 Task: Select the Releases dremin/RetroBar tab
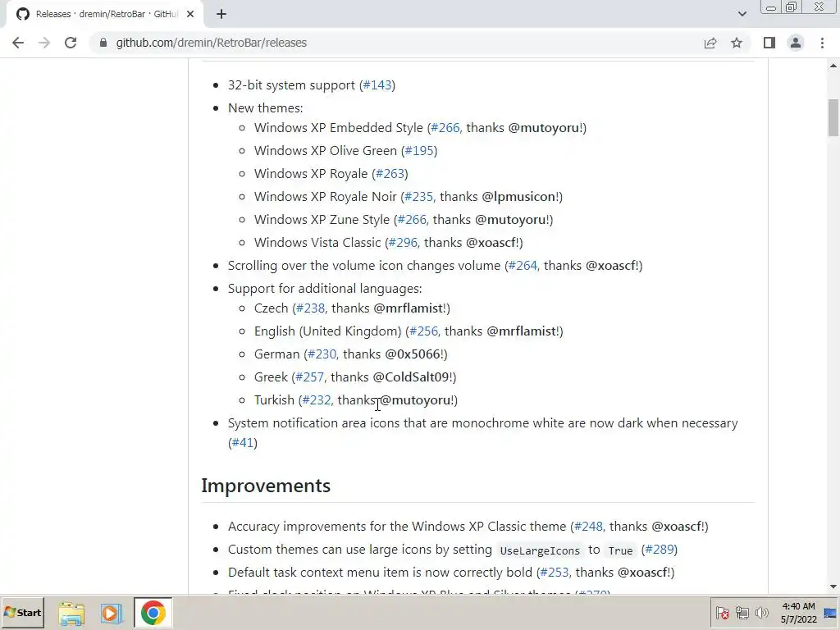(x=105, y=14)
